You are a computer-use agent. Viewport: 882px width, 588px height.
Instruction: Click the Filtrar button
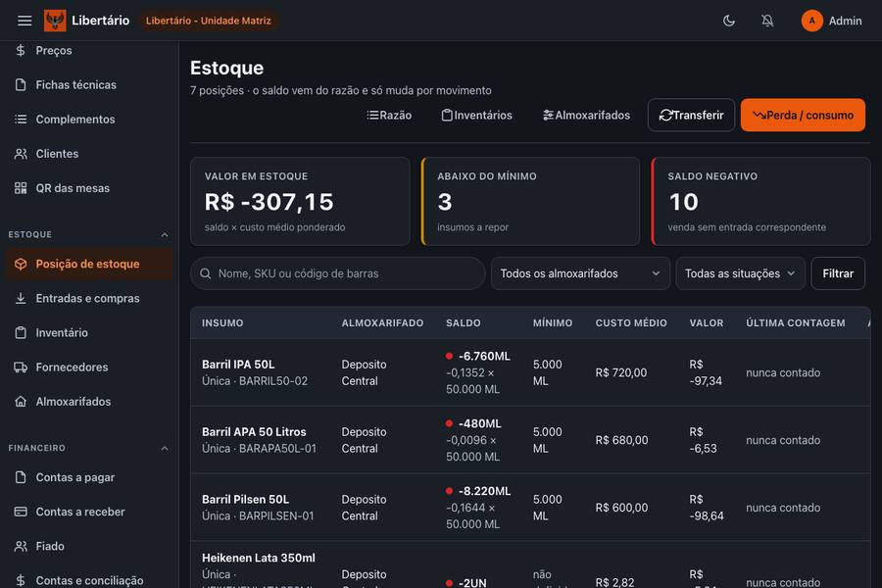838,273
